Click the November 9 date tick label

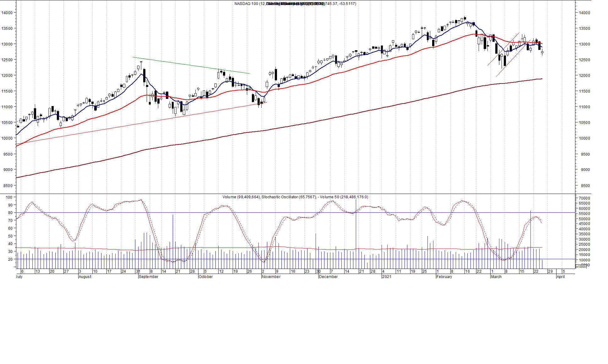click(x=277, y=271)
